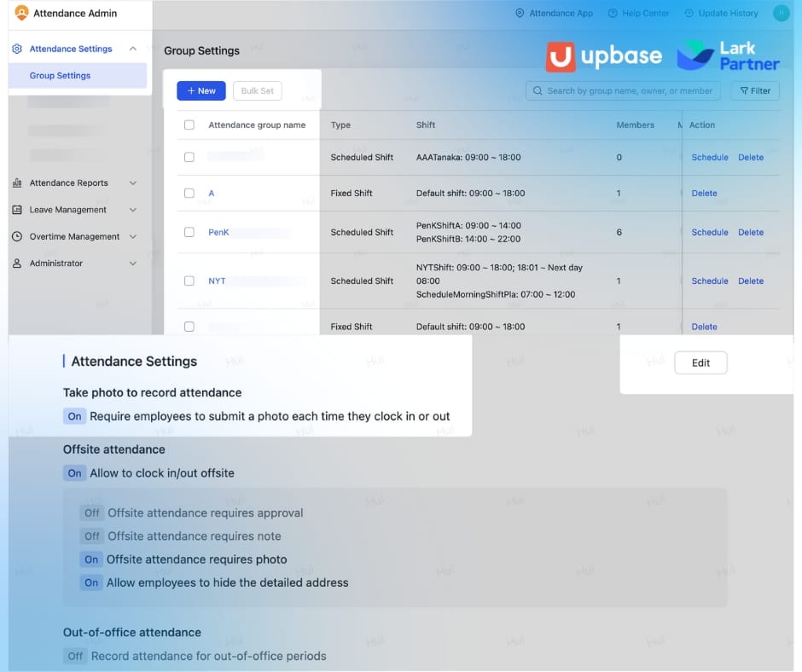This screenshot has width=802, height=672.
Task: Click the upbase logo
Action: (604, 55)
